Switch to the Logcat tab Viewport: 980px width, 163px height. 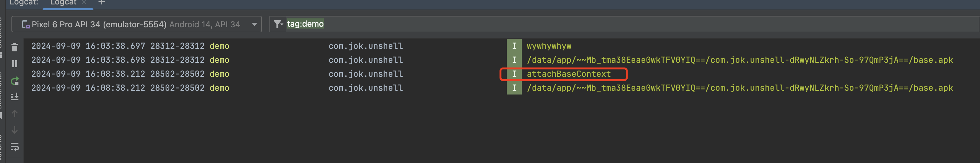(x=63, y=3)
